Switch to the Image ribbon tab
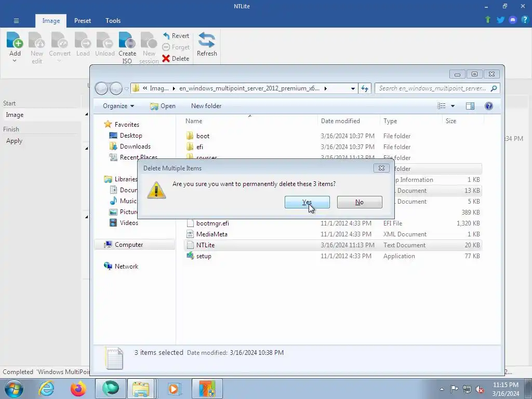 [x=51, y=21]
